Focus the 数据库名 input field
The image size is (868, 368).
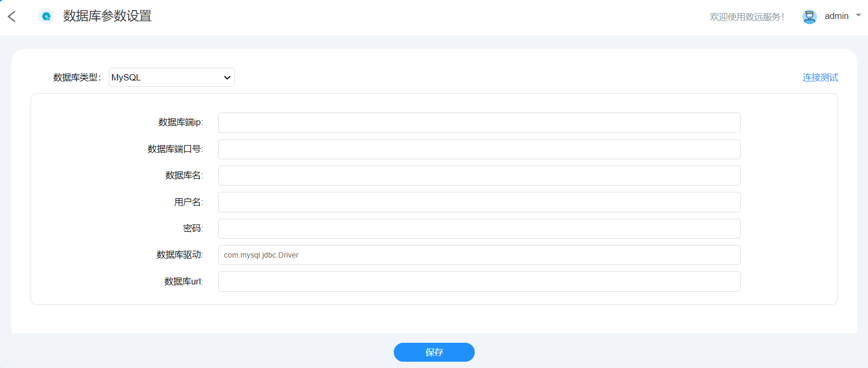pyautogui.click(x=479, y=176)
